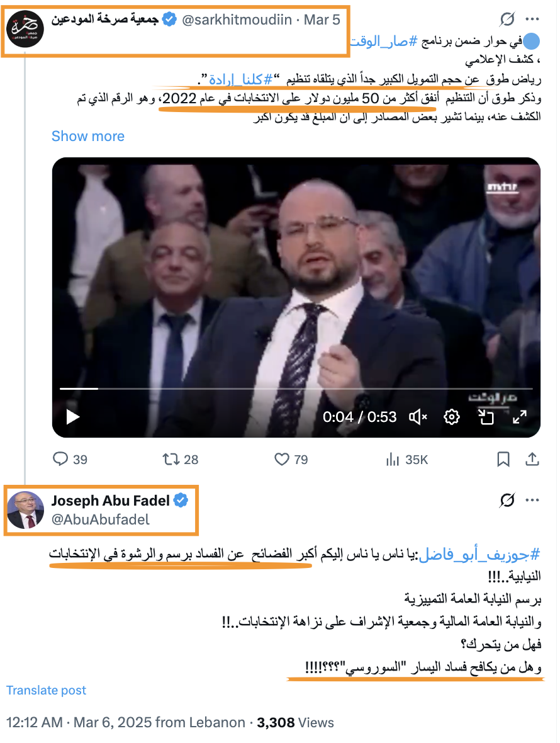Unmute the video sound
The image size is (560, 743).
point(418,417)
